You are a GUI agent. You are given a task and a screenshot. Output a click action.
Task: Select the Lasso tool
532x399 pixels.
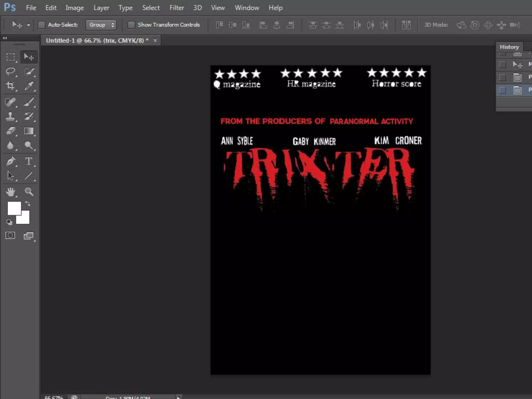tap(10, 71)
